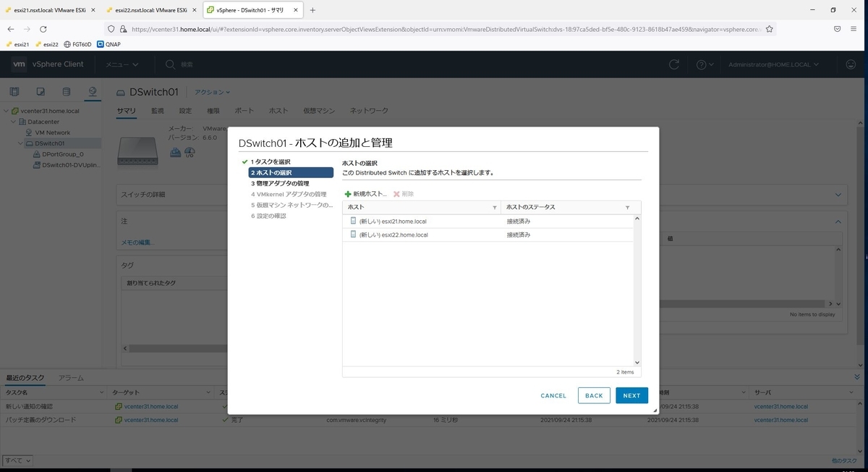
Task: Open the Networking inventory view icon
Action: [x=92, y=91]
